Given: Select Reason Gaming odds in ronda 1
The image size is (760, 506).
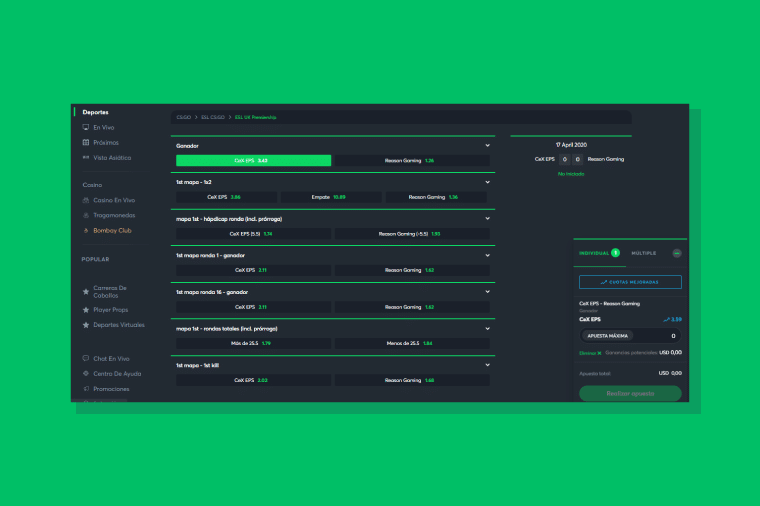Looking at the screenshot, I should 412,270.
